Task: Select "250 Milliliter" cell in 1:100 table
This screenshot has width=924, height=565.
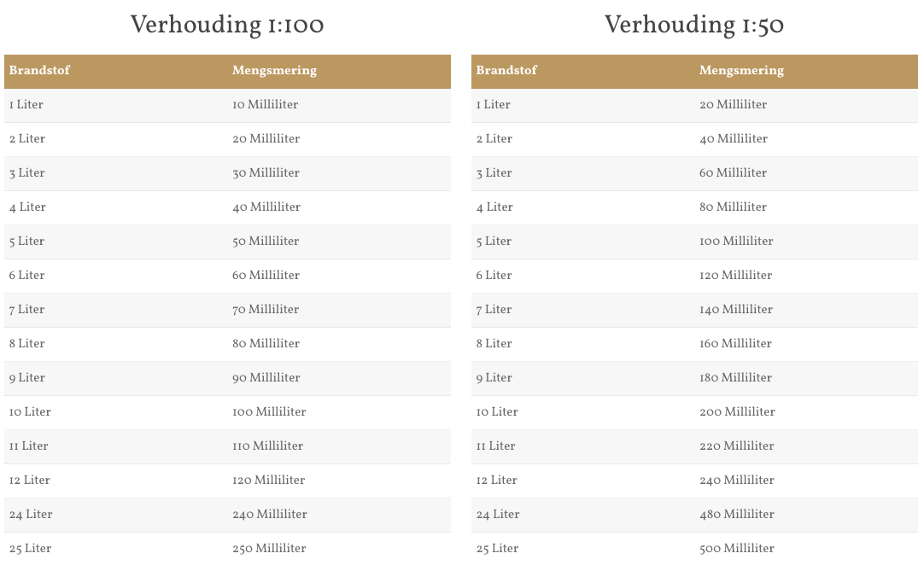Action: click(269, 549)
